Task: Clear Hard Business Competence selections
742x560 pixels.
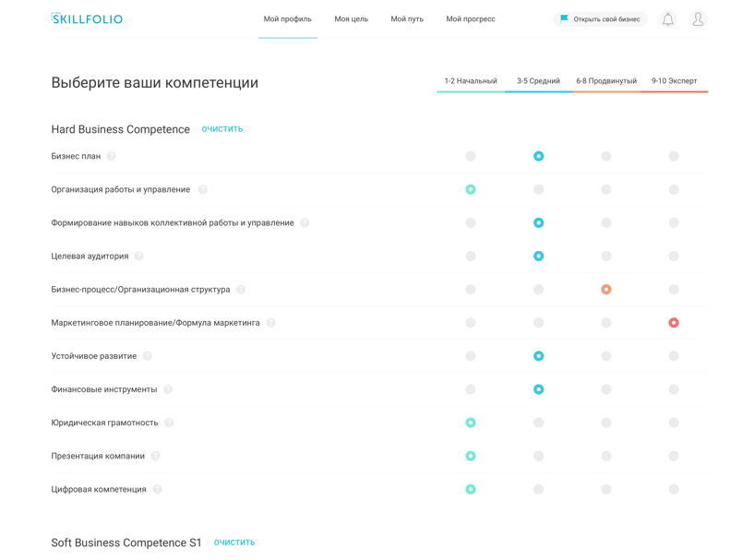Action: pyautogui.click(x=222, y=129)
